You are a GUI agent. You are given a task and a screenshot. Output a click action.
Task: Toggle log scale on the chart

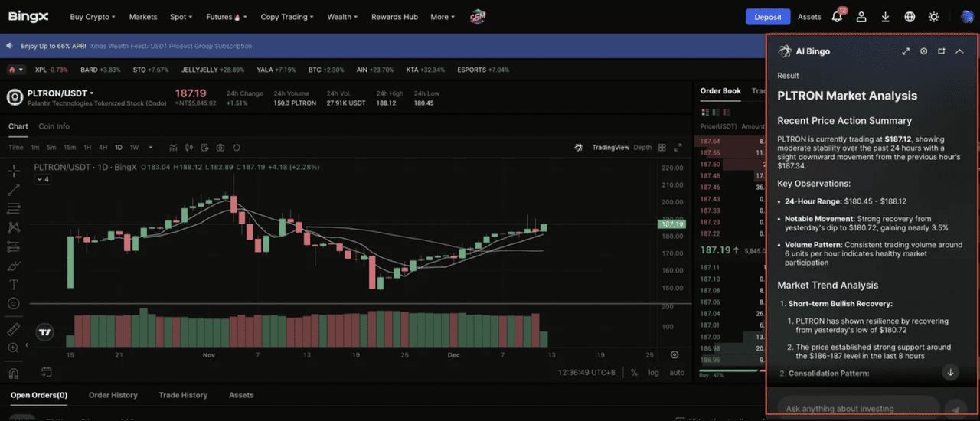(x=653, y=373)
